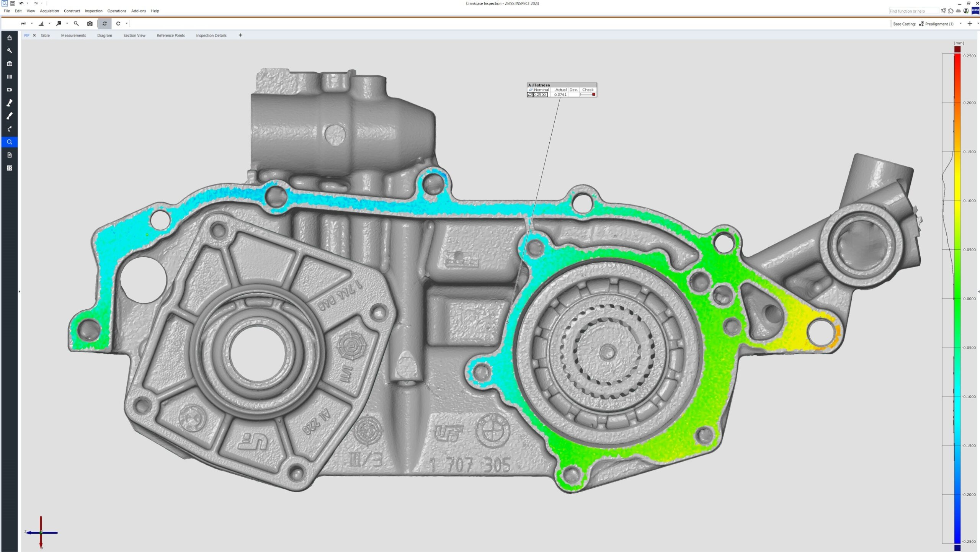
Task: Select the A.Flatness nominal value 0.2500
Action: (x=540, y=95)
